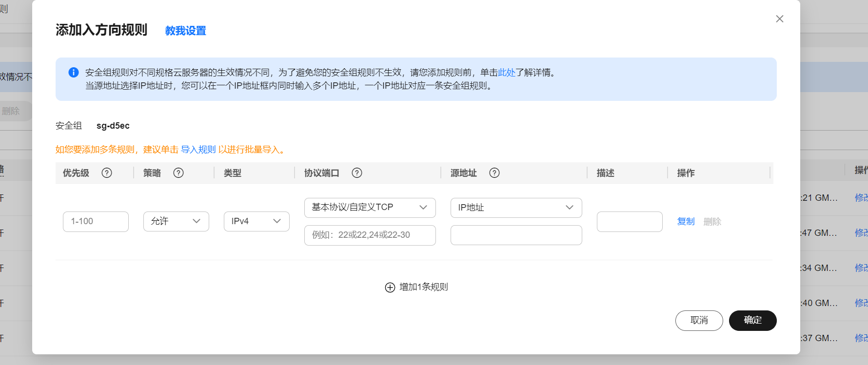Open help icon next to 源地址
This screenshot has width=868, height=365.
(x=494, y=173)
